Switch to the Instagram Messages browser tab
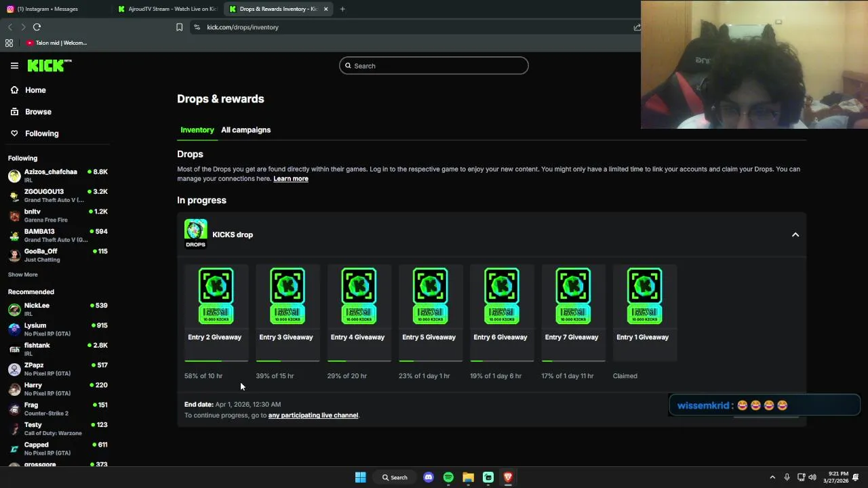 tap(56, 9)
